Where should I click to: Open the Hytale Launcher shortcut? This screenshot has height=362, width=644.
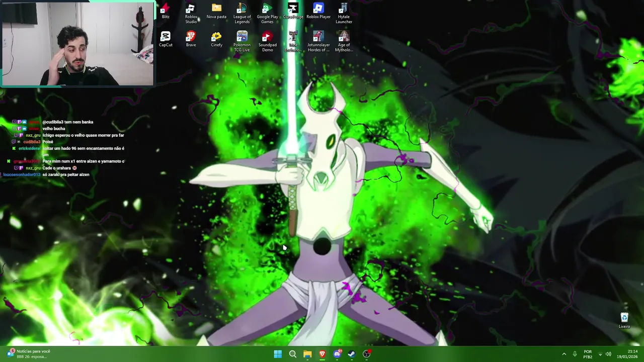344,14
